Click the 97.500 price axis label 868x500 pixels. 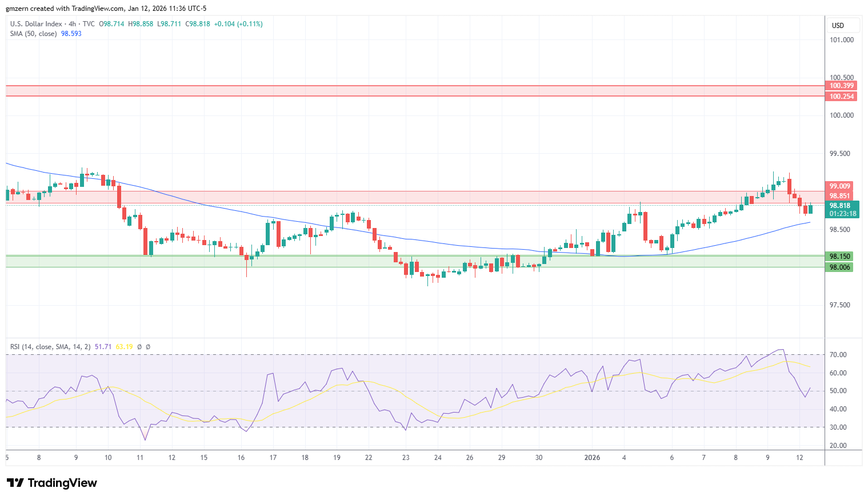coord(840,305)
